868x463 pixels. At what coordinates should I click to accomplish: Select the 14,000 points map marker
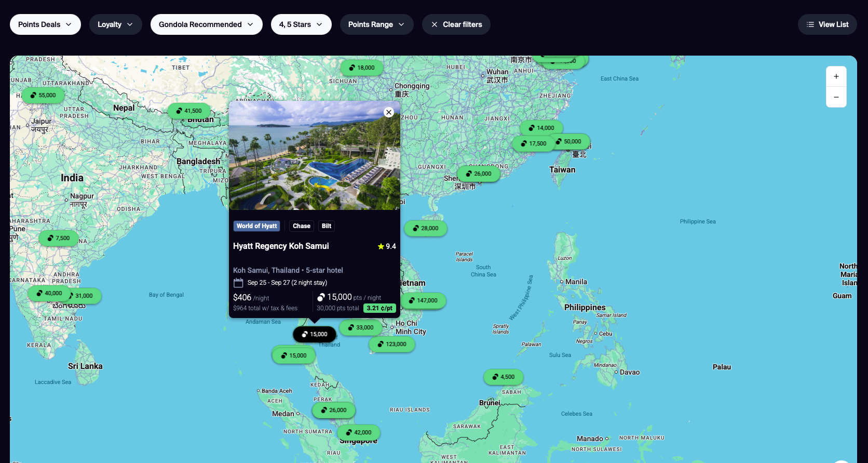[x=541, y=128]
